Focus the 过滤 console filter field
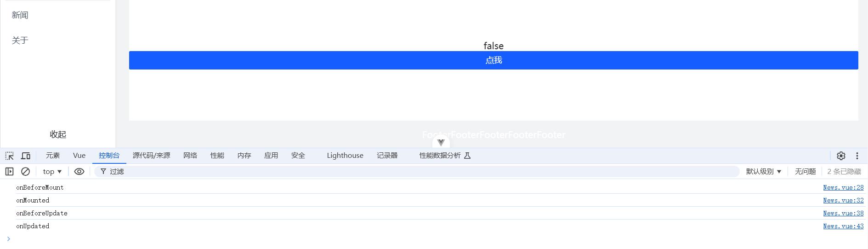Viewport: 868px width, 249px height. click(x=417, y=171)
